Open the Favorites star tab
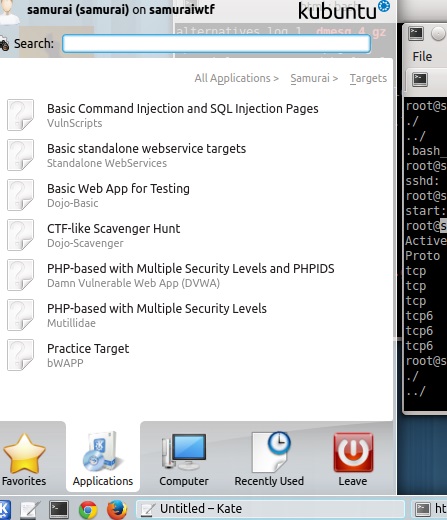The width and height of the screenshot is (447, 520). [24, 458]
